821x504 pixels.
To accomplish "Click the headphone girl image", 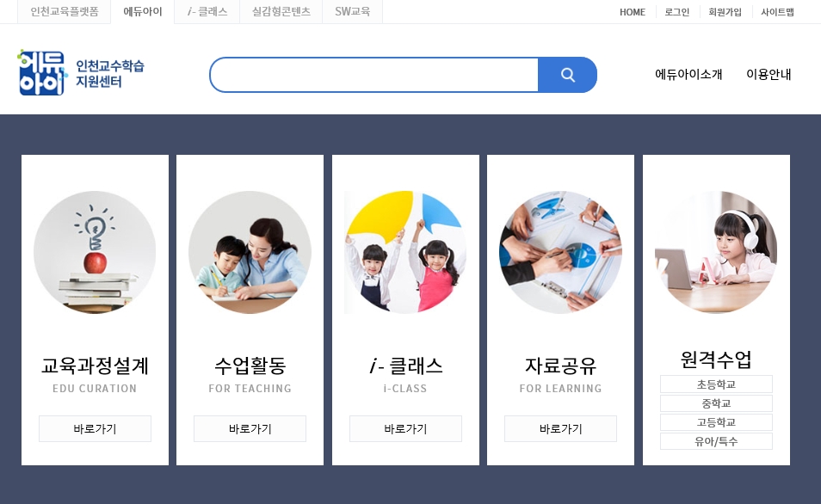I will coord(716,252).
